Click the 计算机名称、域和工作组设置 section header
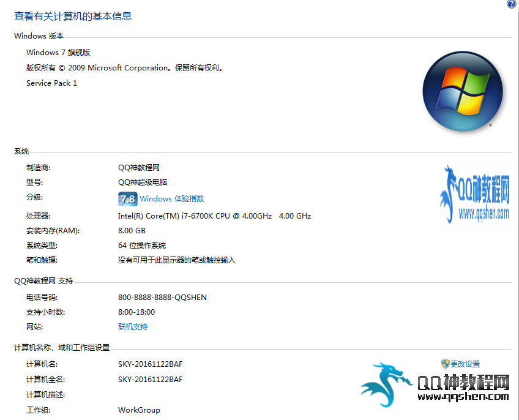Image resolution: width=519 pixels, height=420 pixels. click(62, 348)
